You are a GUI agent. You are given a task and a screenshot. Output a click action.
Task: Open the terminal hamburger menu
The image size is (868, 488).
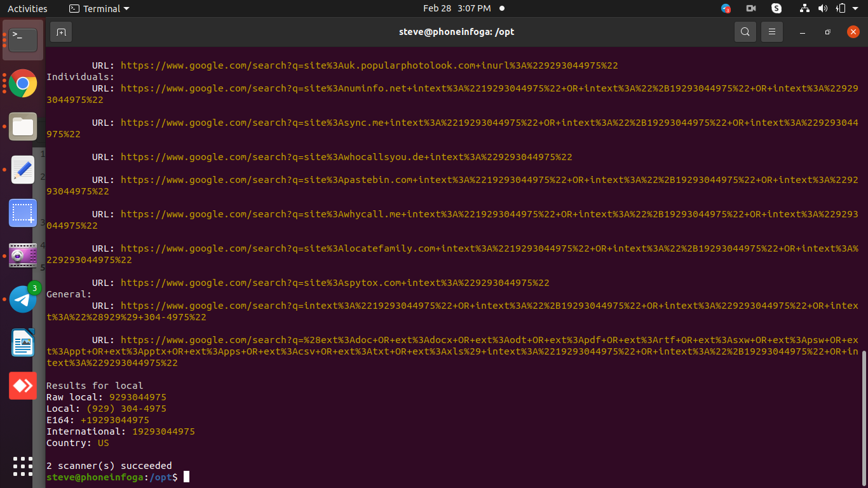772,32
